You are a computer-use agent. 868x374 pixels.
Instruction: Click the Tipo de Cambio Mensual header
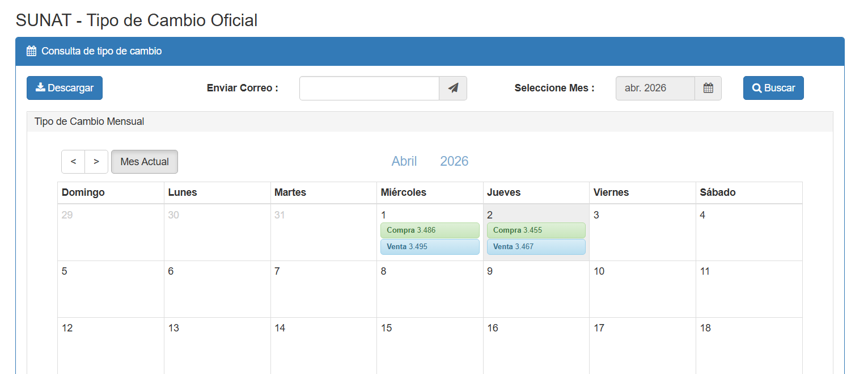click(89, 121)
